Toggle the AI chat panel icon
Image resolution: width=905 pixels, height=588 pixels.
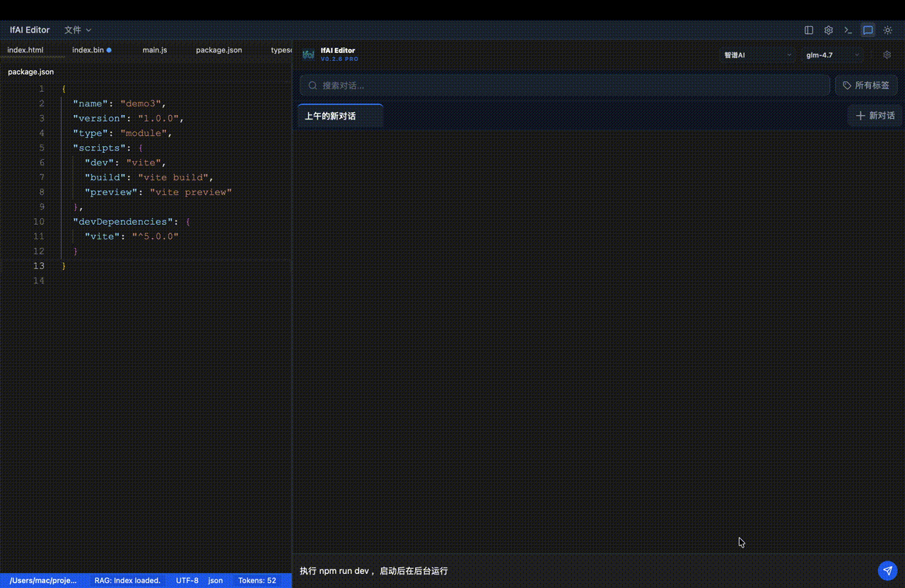tap(868, 30)
